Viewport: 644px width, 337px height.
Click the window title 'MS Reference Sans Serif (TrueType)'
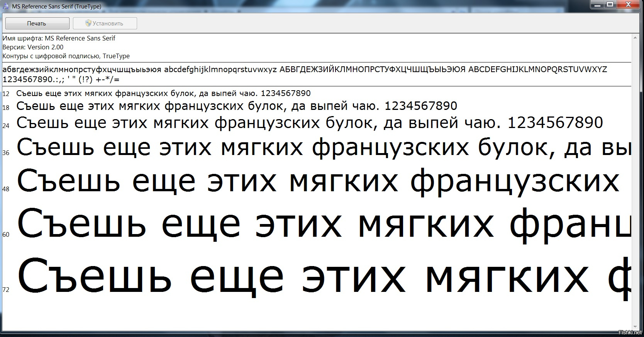coord(57,6)
